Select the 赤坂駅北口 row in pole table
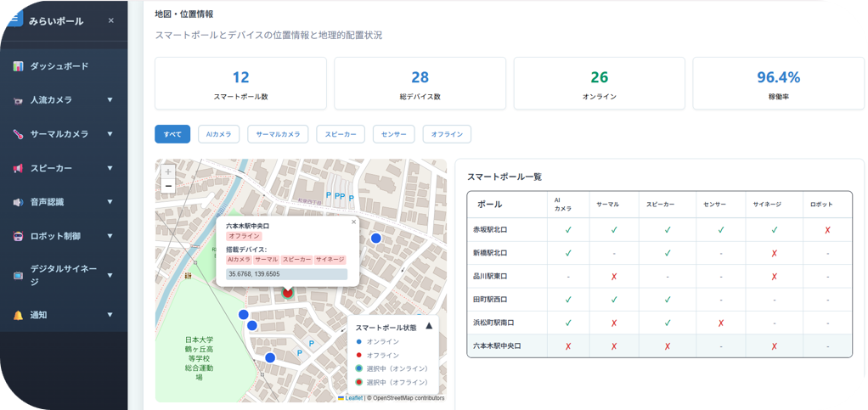 (491, 229)
